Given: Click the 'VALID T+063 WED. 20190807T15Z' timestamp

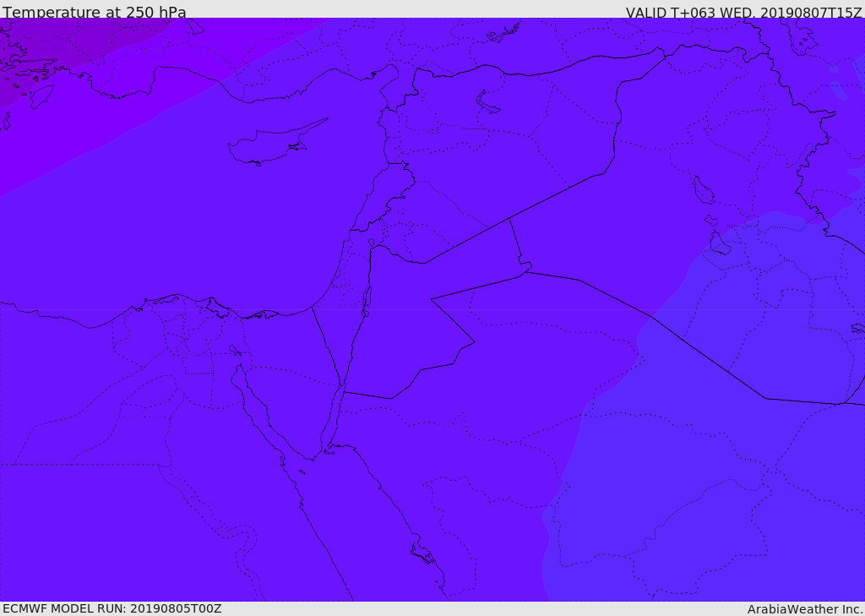Looking at the screenshot, I should coord(743,13).
